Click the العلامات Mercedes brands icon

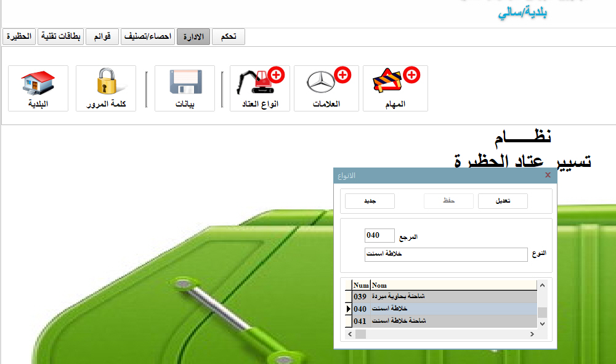click(x=326, y=88)
